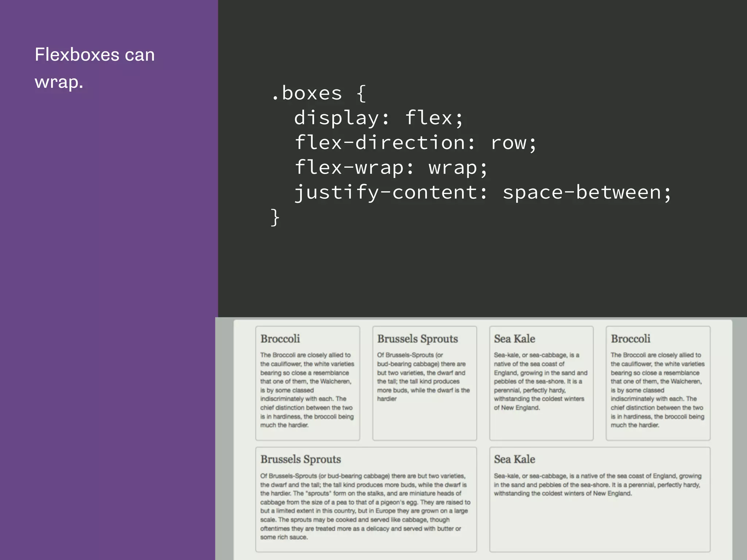Click rightmost Broccoli card paragraph text
The width and height of the screenshot is (747, 560).
tap(657, 390)
